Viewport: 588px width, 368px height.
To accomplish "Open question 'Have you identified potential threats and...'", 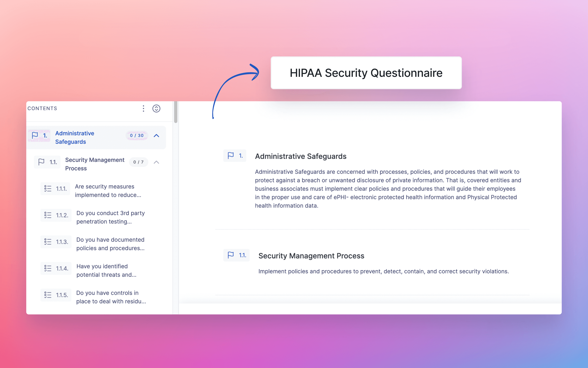I will click(x=106, y=270).
